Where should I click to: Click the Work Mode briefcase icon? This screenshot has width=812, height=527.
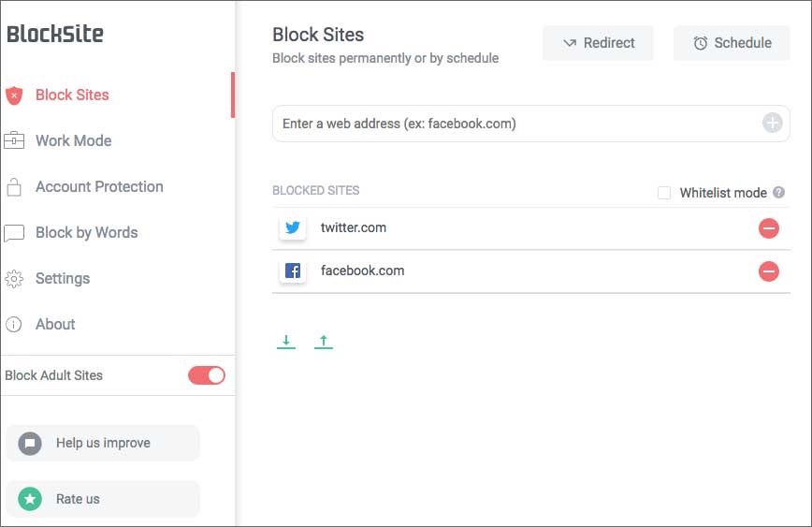[14, 140]
